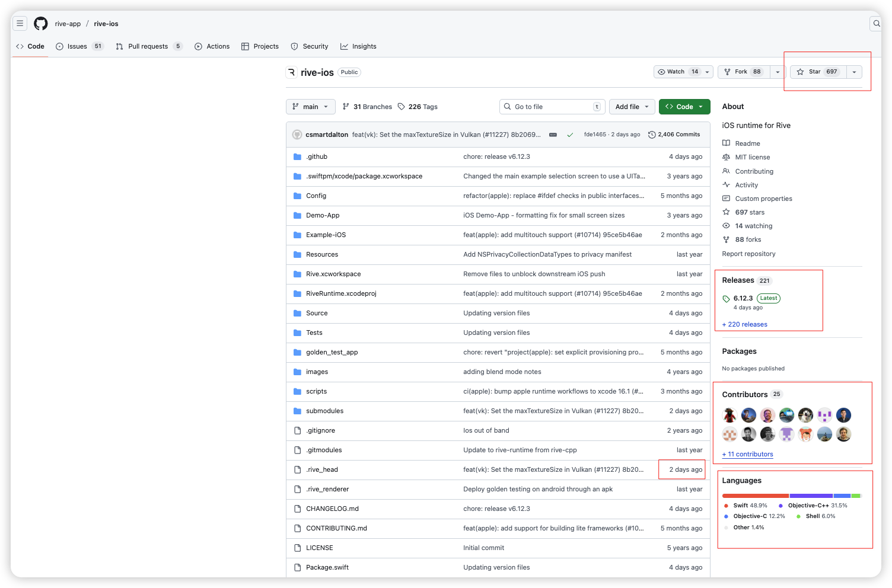Click the star icon beside 697 stars

[x=726, y=212]
